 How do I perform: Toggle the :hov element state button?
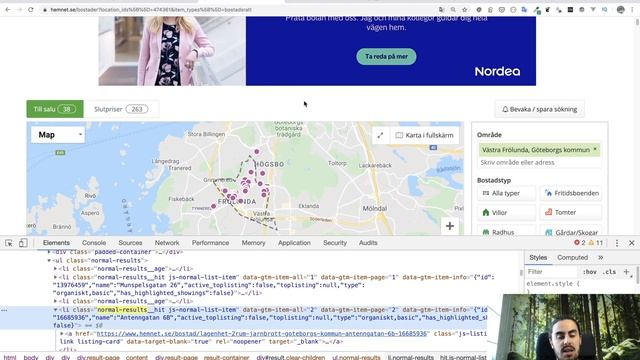click(x=589, y=272)
